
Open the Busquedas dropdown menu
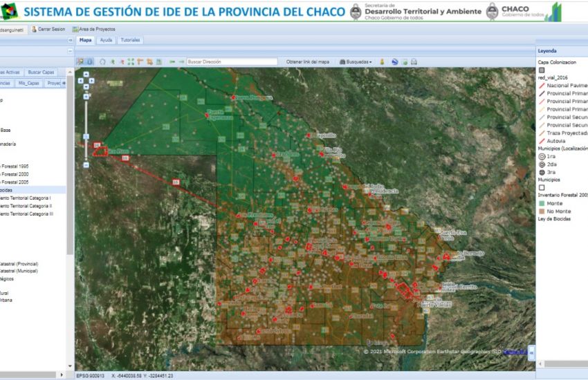click(x=356, y=61)
